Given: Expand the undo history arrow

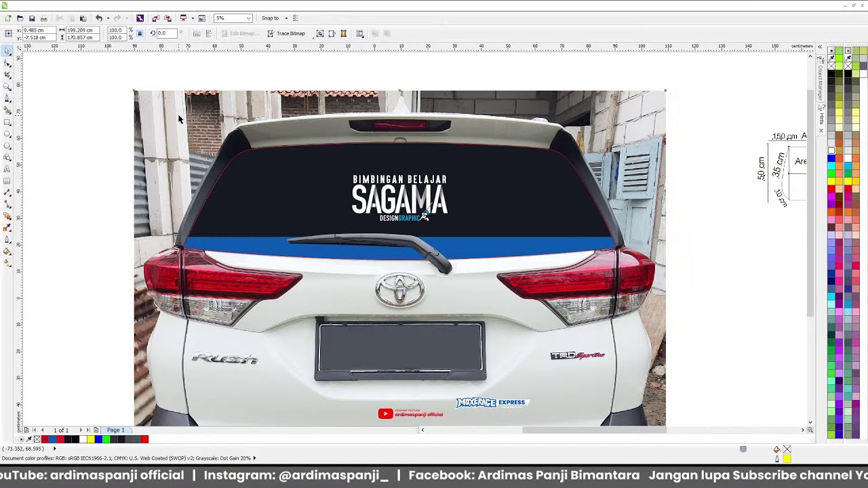Looking at the screenshot, I should tap(107, 18).
